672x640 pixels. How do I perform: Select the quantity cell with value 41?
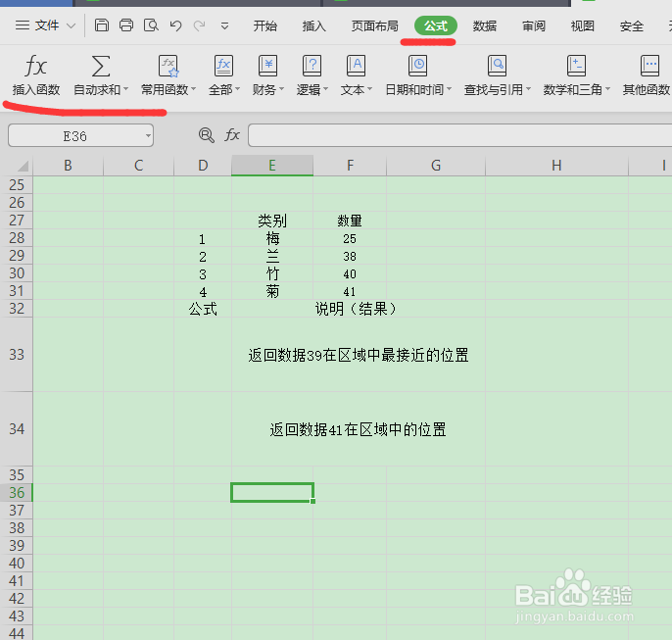(x=350, y=291)
